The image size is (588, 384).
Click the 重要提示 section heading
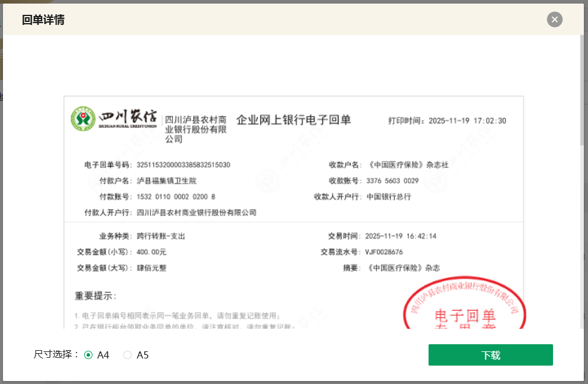95,296
